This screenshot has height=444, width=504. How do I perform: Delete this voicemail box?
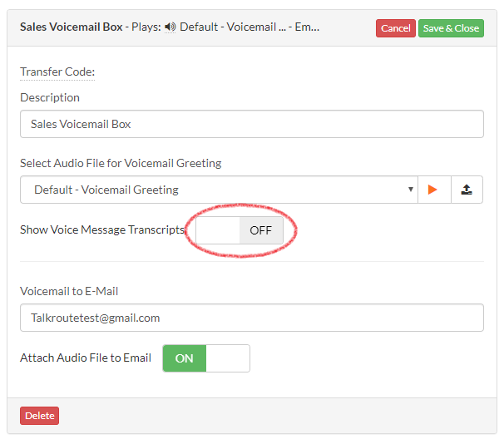point(40,416)
